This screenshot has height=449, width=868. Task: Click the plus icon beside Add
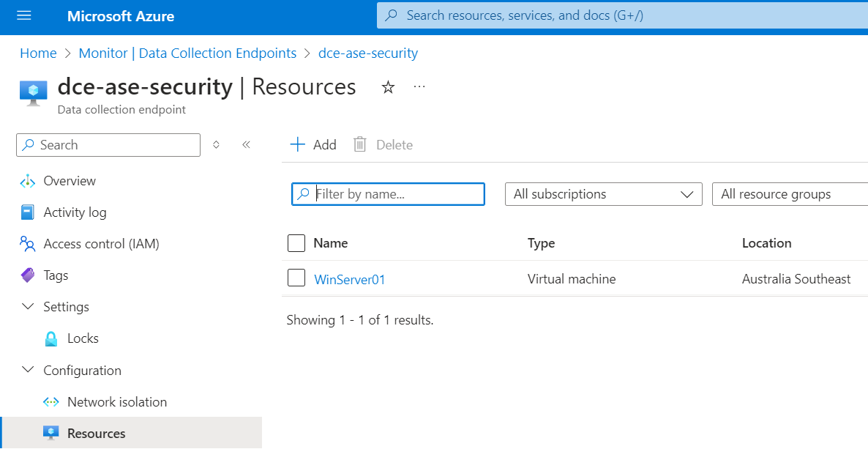tap(298, 145)
